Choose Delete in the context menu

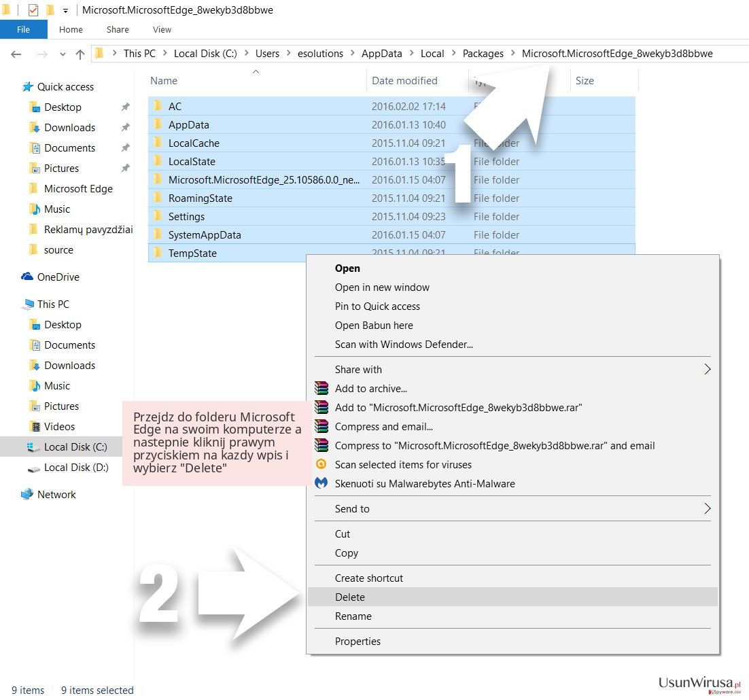512,597
